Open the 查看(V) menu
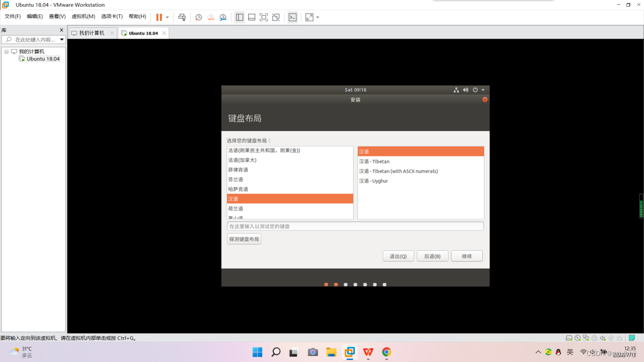 pos(57,17)
